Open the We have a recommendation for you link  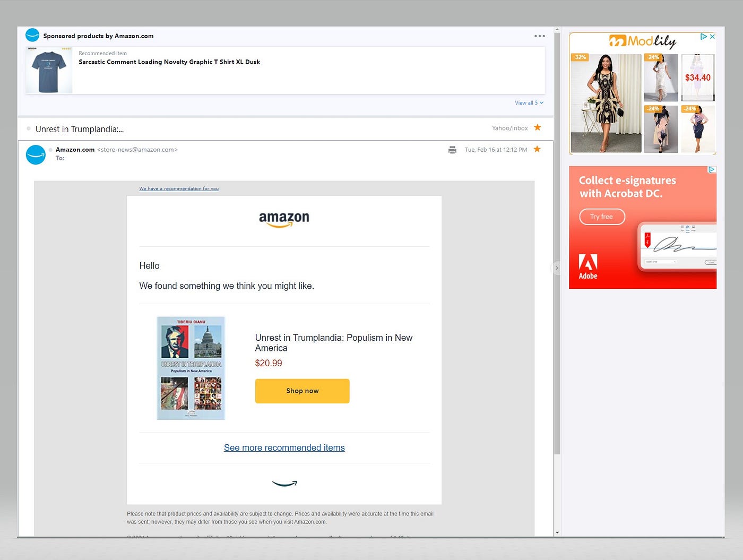(179, 188)
